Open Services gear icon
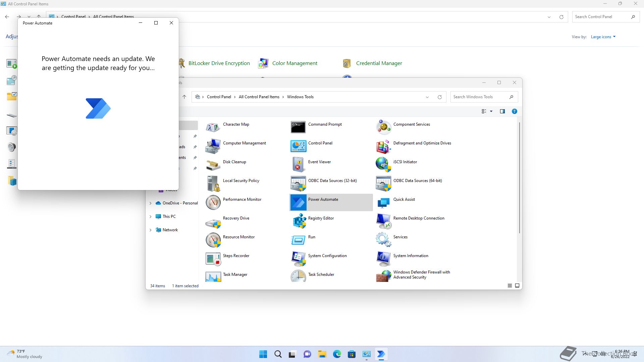This screenshot has height=362, width=644. coord(383,240)
